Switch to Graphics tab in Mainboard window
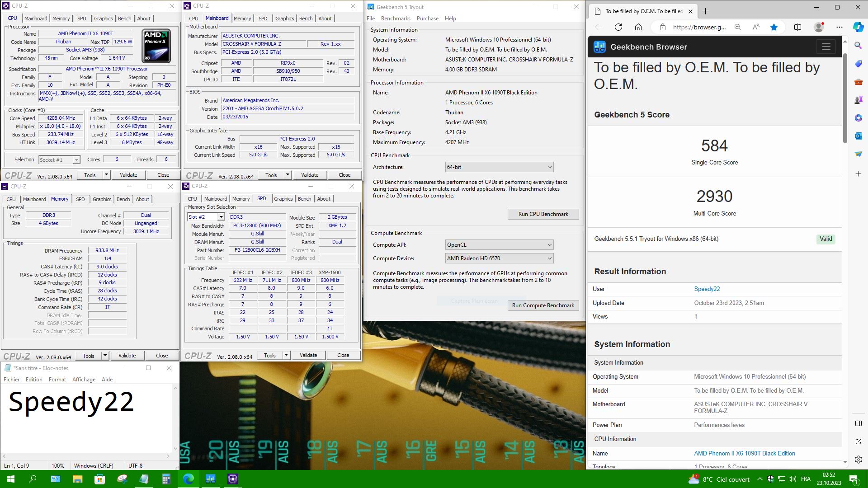Viewport: 868px width, 488px height. click(x=284, y=19)
